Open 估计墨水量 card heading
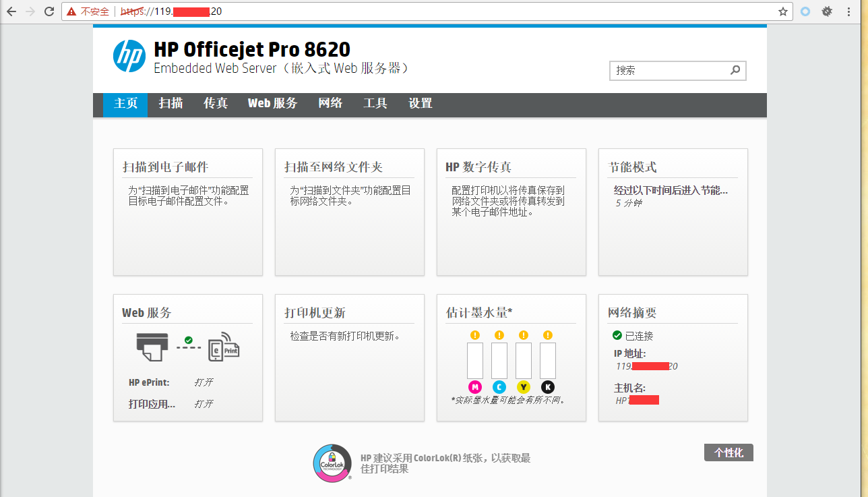 pos(479,313)
